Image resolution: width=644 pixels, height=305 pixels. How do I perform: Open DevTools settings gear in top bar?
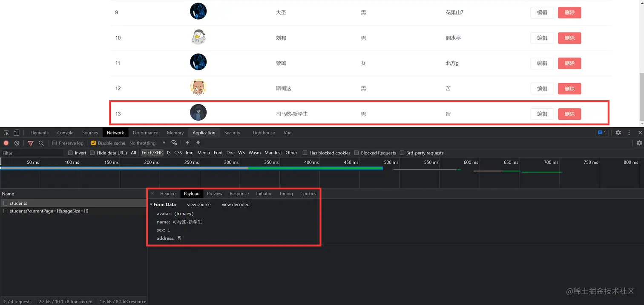(x=618, y=133)
